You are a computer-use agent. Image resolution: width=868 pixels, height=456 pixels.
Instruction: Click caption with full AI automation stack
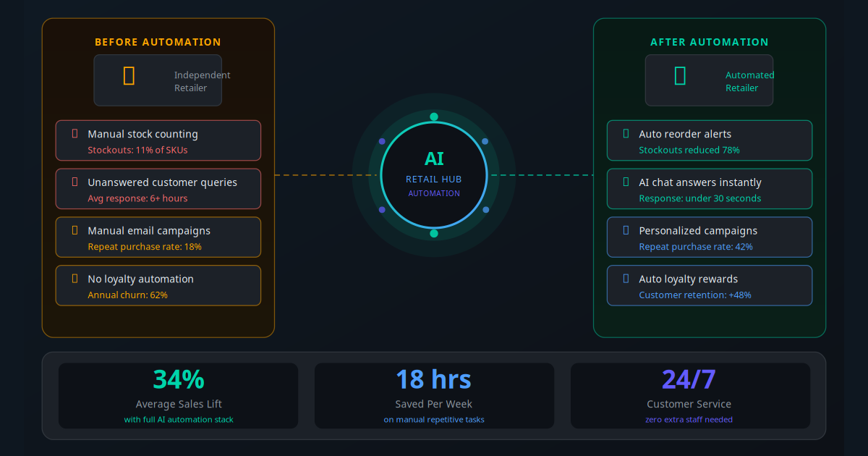click(x=179, y=420)
